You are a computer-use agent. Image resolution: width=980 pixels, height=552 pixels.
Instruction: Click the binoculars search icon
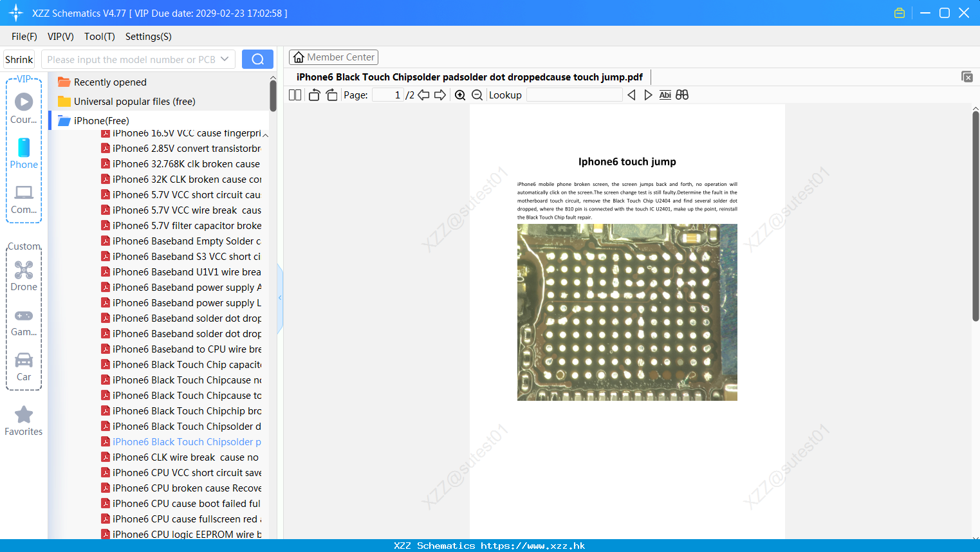coord(682,95)
